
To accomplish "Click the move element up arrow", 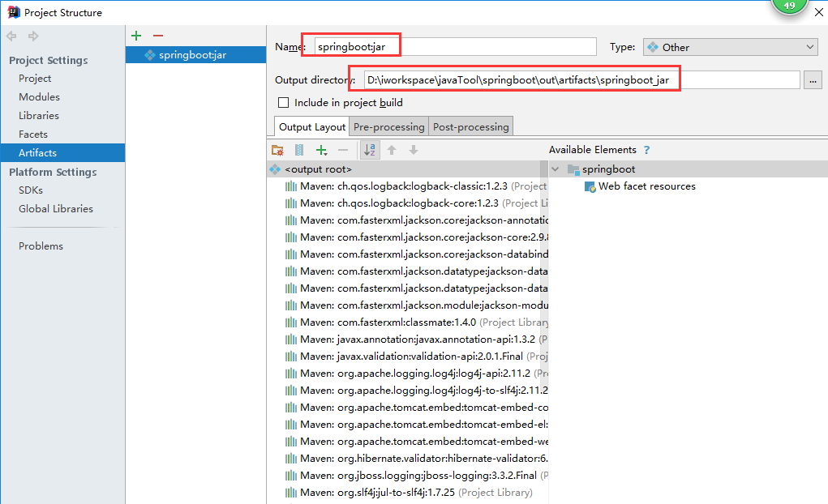I will pyautogui.click(x=392, y=150).
